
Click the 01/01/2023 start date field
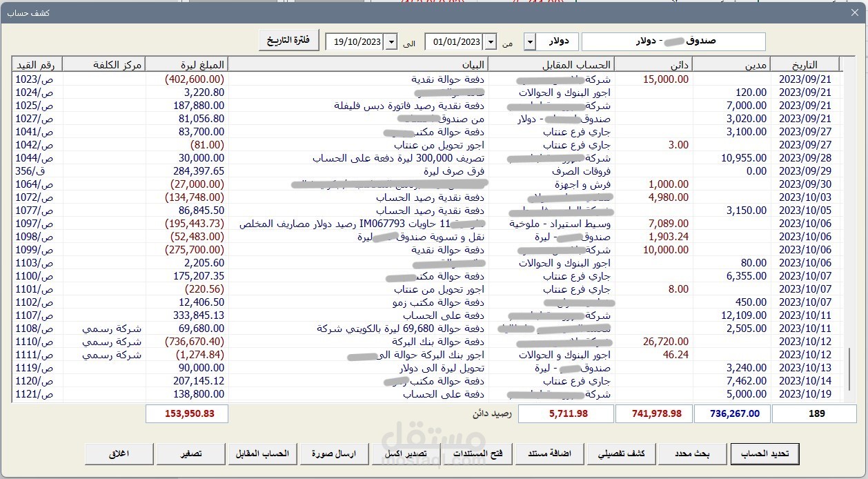[455, 42]
